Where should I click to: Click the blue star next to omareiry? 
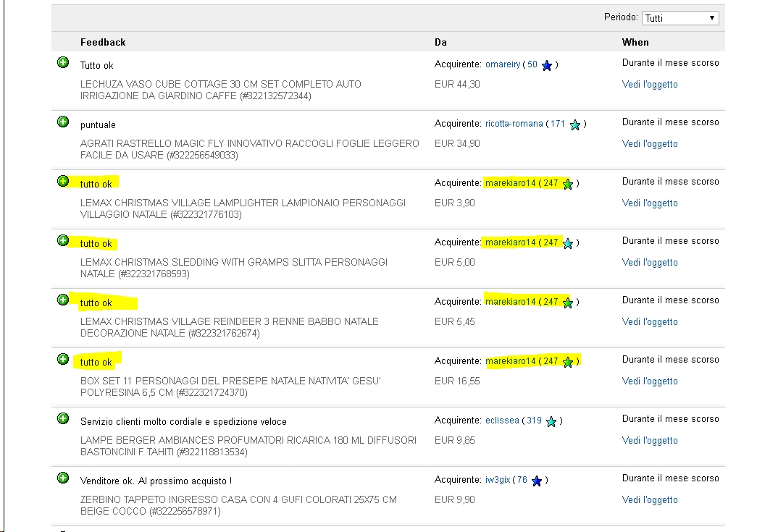click(547, 65)
